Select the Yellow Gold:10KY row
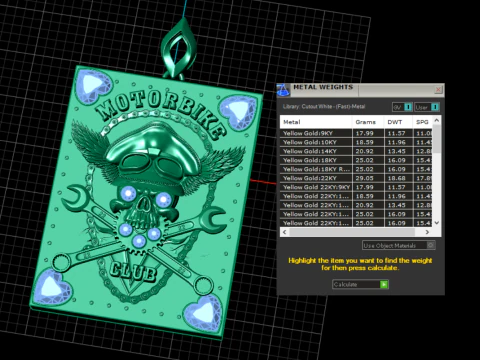This screenshot has width=480, height=360. coord(356,142)
